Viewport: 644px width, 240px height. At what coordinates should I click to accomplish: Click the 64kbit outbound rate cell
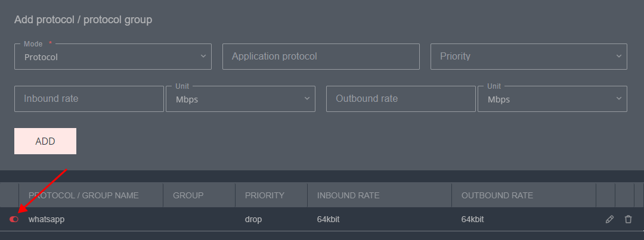click(x=473, y=219)
